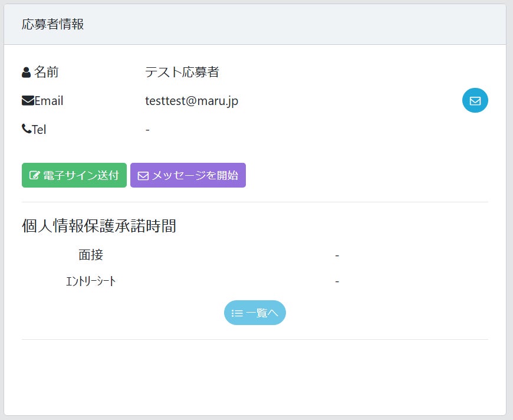513x420 pixels.
Task: Click the envelope icon beside Email label
Action: [28, 101]
